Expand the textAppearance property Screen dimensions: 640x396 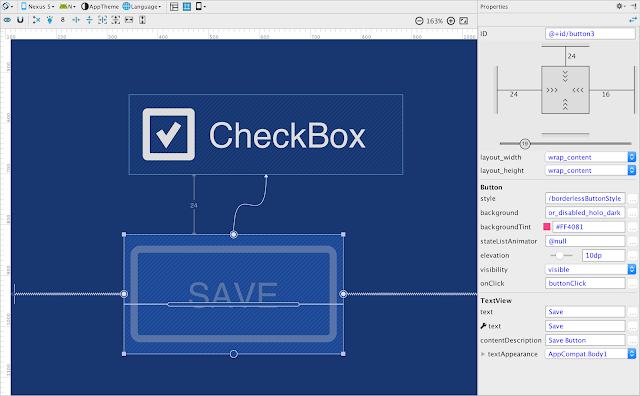pos(483,354)
